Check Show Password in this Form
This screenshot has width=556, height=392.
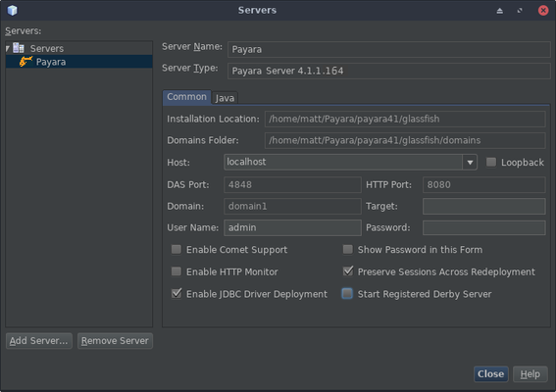point(347,249)
